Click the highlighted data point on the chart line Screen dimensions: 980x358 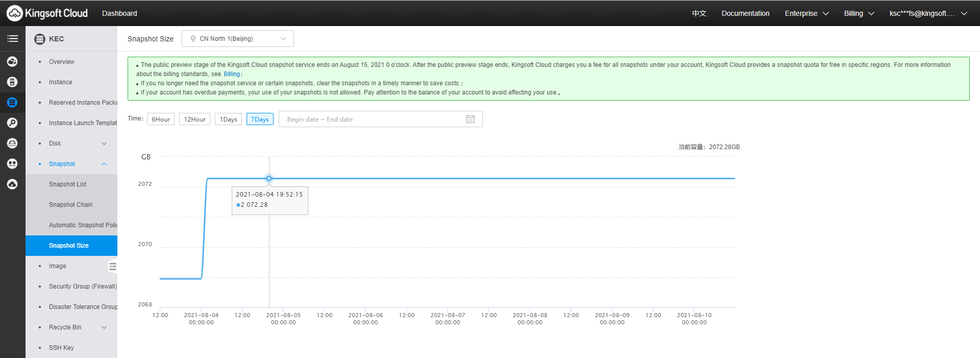269,178
